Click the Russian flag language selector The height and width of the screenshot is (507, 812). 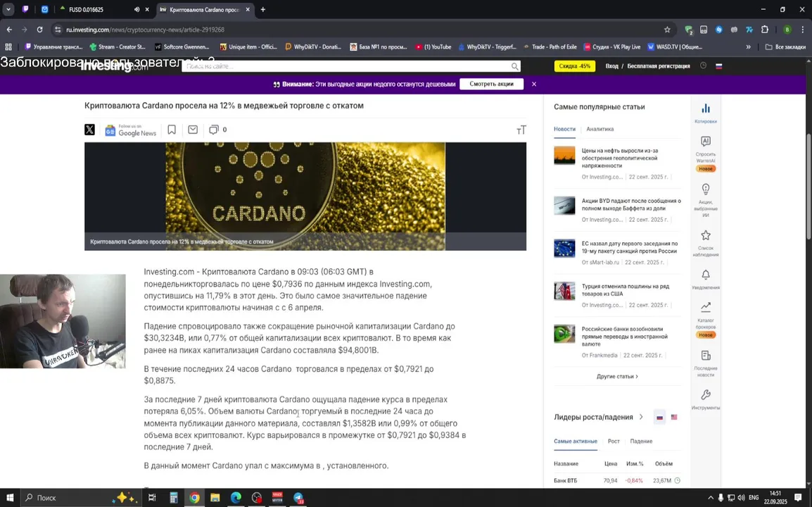tap(719, 66)
